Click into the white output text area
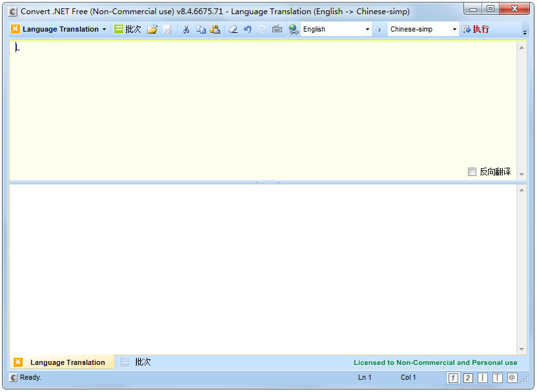 [263, 269]
